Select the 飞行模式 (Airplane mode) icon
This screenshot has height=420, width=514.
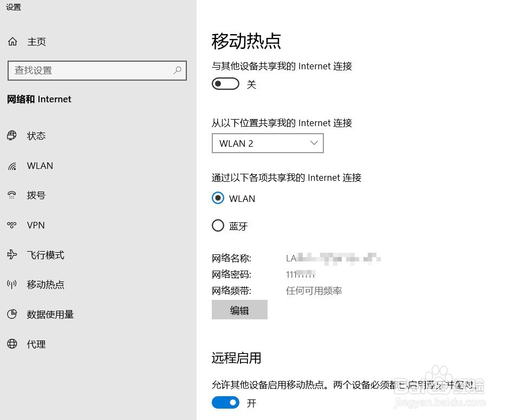(12, 255)
